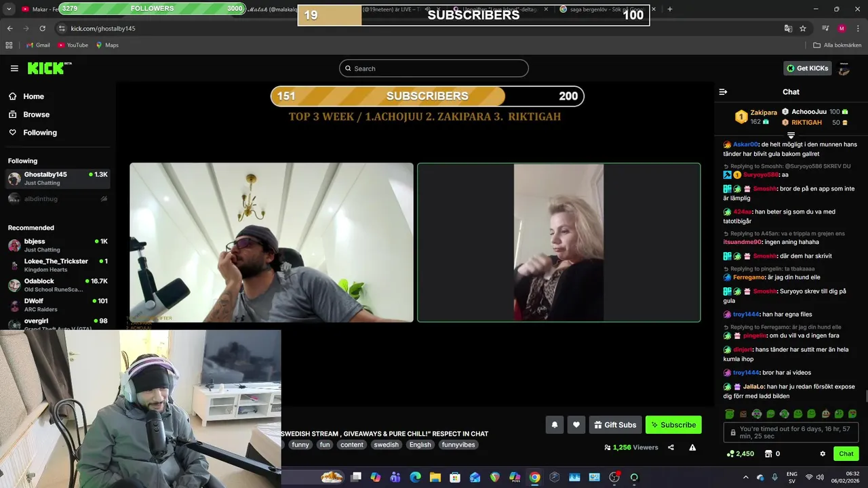
Task: Click the share stream icon
Action: point(671,447)
